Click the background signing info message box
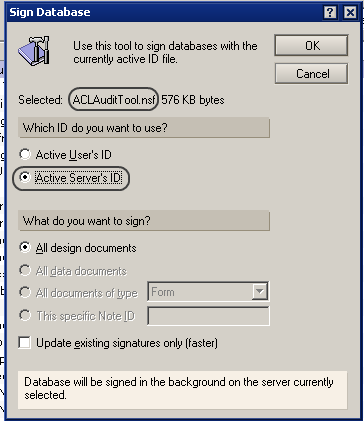The width and height of the screenshot is (364, 421). [x=182, y=390]
